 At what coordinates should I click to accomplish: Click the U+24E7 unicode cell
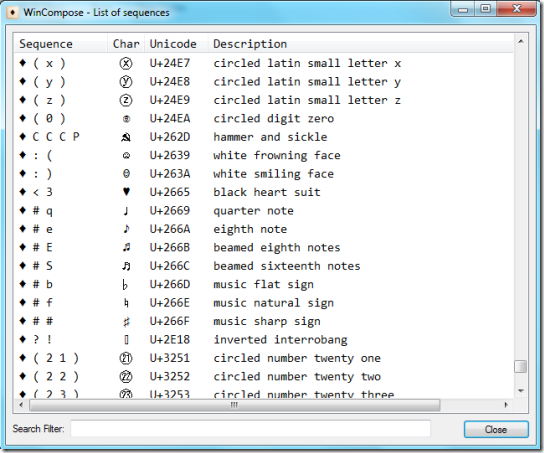pyautogui.click(x=170, y=63)
